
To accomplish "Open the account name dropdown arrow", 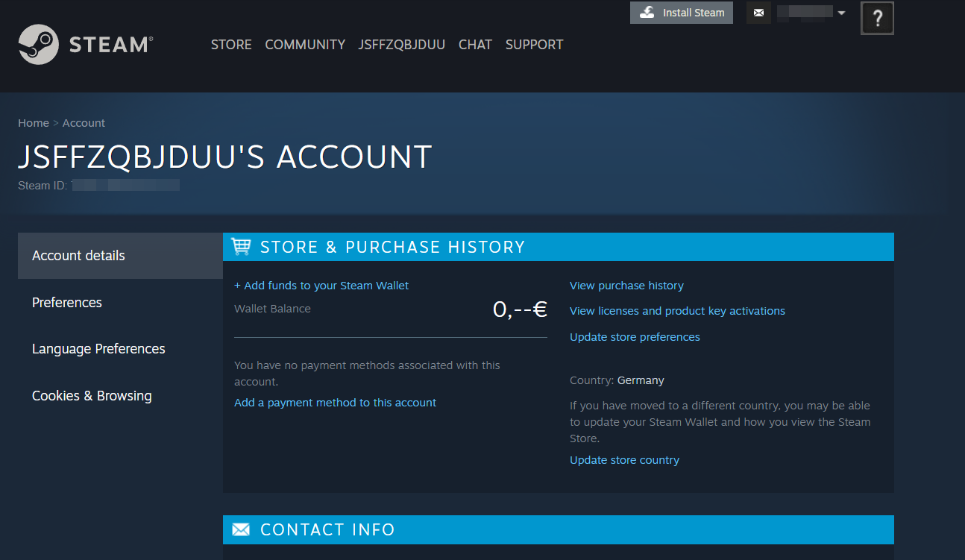I will (x=842, y=13).
